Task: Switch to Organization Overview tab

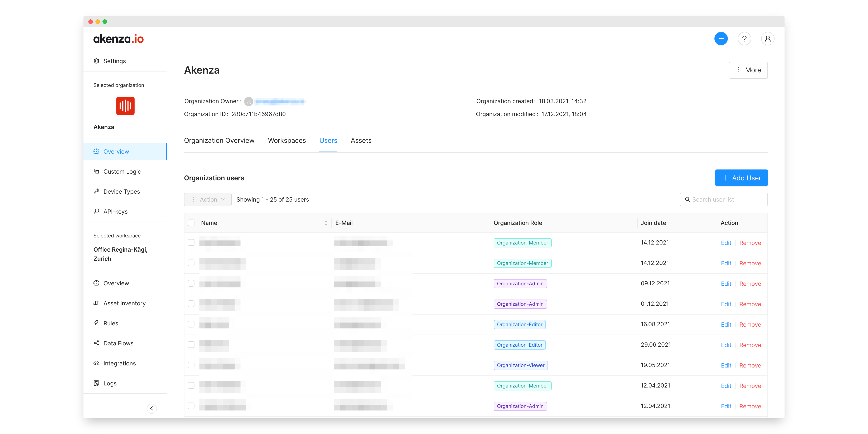Action: (219, 140)
